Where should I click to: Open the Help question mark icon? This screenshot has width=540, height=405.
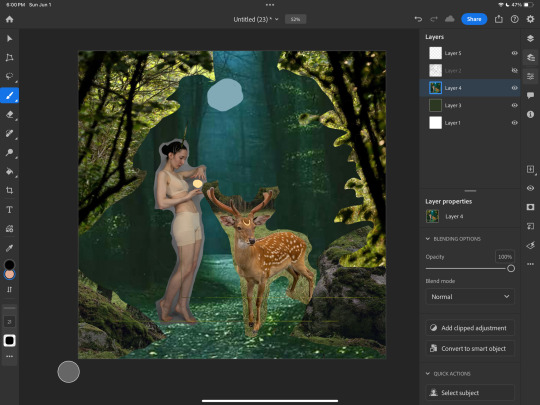coord(515,19)
